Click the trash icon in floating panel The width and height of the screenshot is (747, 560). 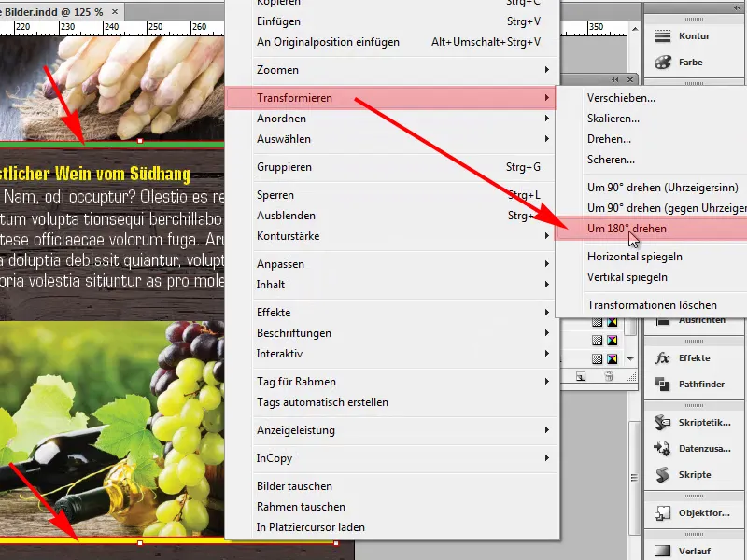[609, 377]
